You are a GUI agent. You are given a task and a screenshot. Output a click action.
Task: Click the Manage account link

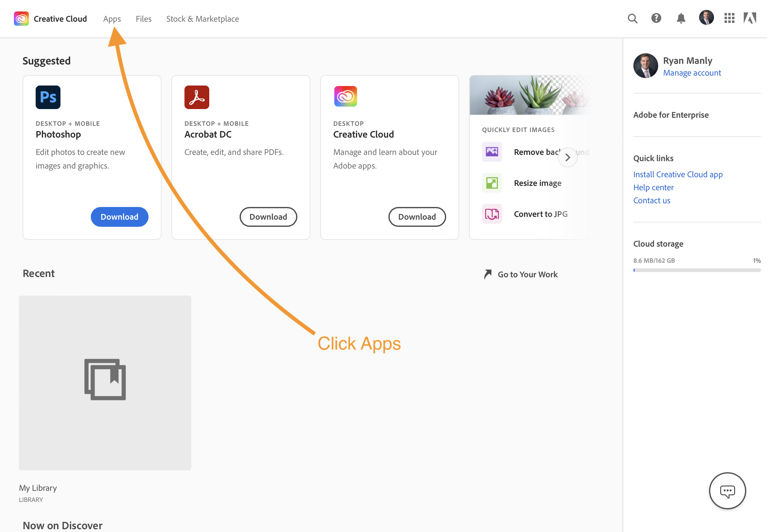coord(692,73)
